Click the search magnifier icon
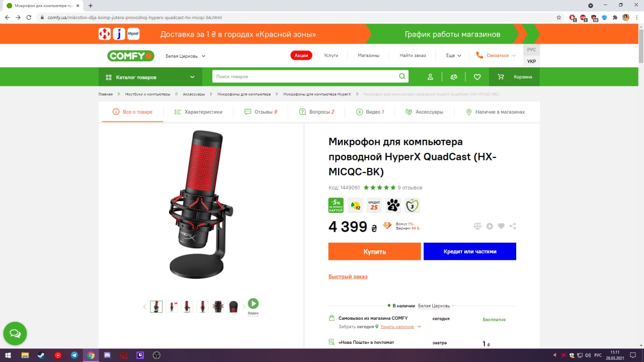644x362 pixels. [402, 76]
